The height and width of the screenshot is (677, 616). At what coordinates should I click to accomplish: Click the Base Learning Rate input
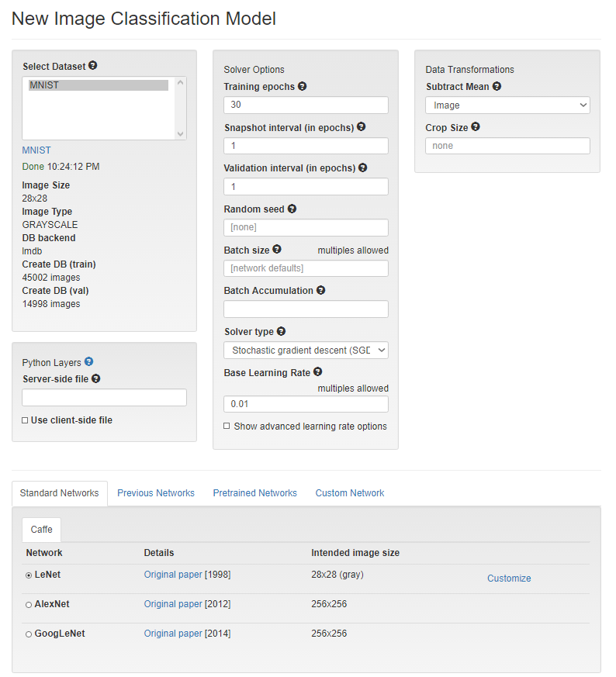[x=306, y=404]
